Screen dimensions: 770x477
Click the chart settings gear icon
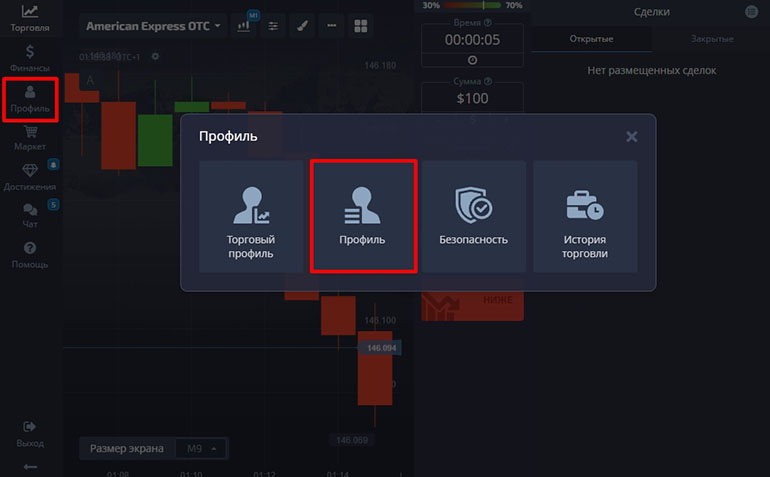(155, 56)
